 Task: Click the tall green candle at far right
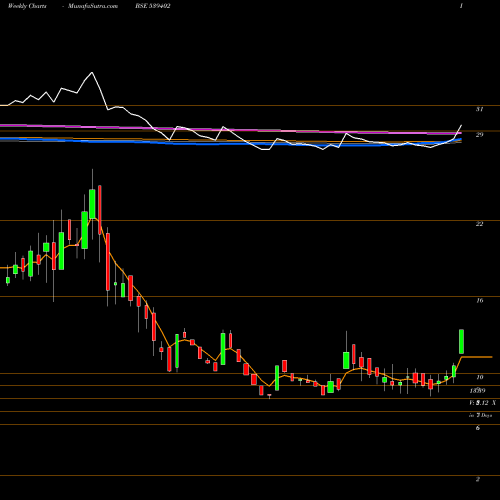click(462, 341)
